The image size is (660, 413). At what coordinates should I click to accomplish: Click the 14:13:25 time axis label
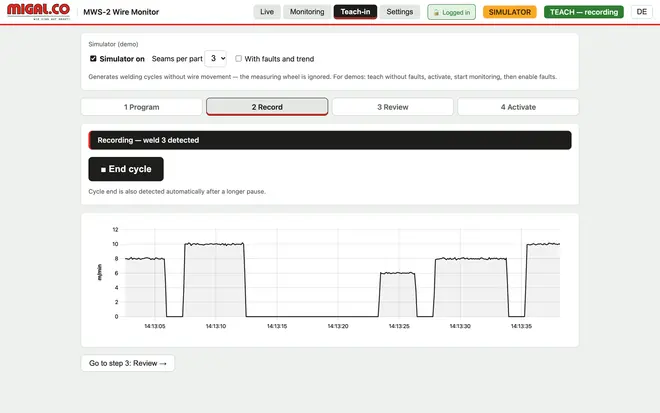point(399,326)
